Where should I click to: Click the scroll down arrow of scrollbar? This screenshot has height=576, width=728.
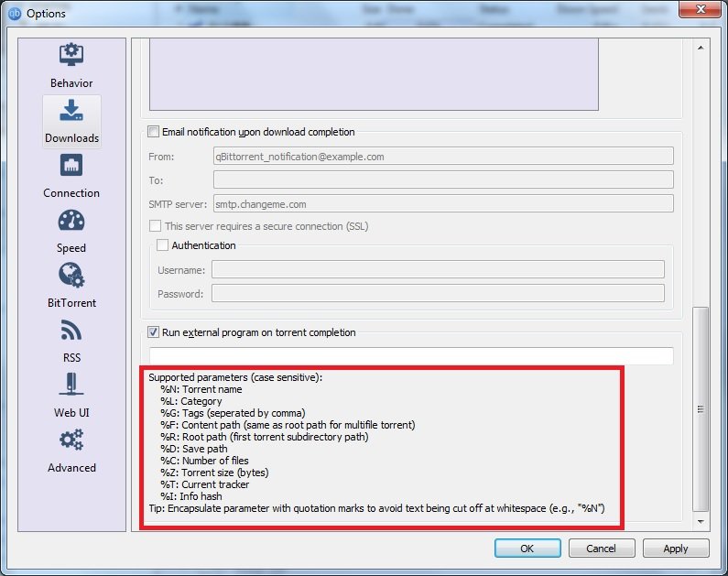(701, 522)
